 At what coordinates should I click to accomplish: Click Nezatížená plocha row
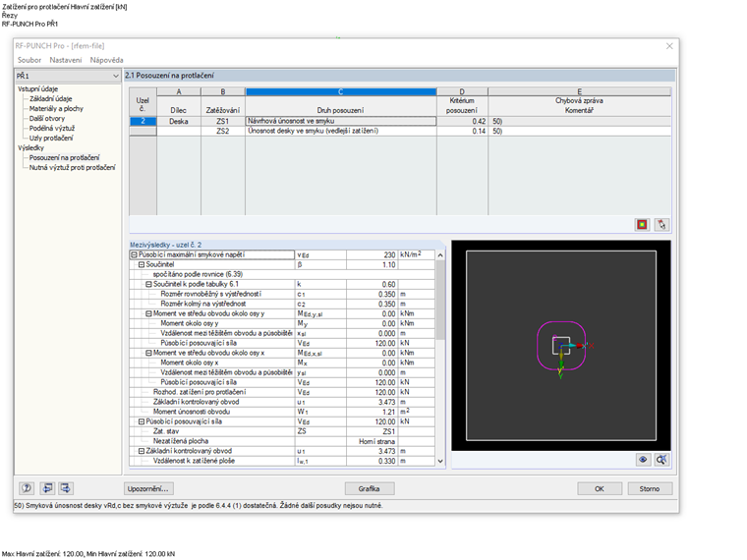coord(282,441)
